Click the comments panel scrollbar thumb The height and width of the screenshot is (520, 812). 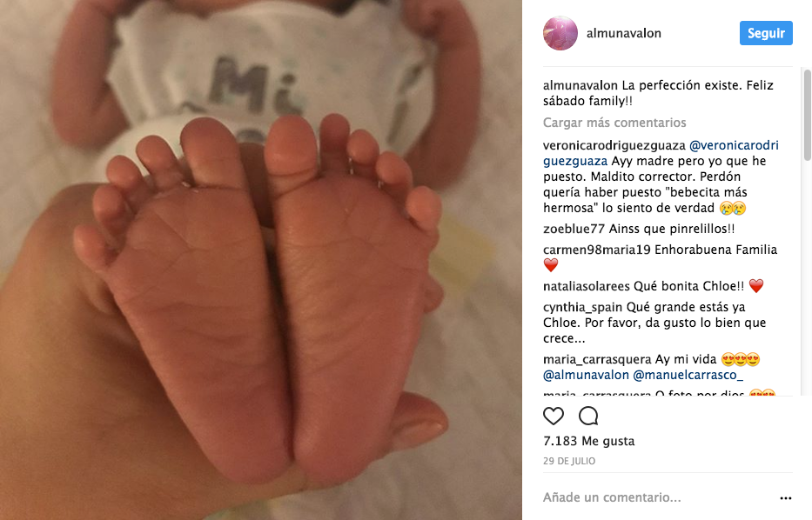pyautogui.click(x=808, y=115)
